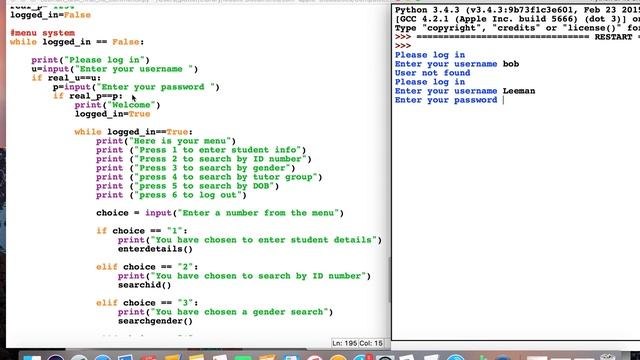Click the 'press 6 to log out' line
This screenshot has width=640, height=360.
click(171, 195)
